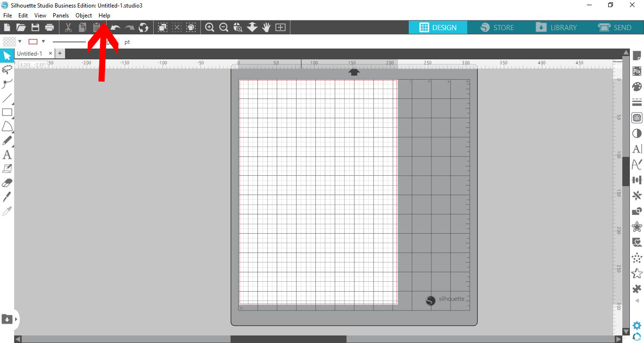Click the red line color swatch

click(33, 41)
